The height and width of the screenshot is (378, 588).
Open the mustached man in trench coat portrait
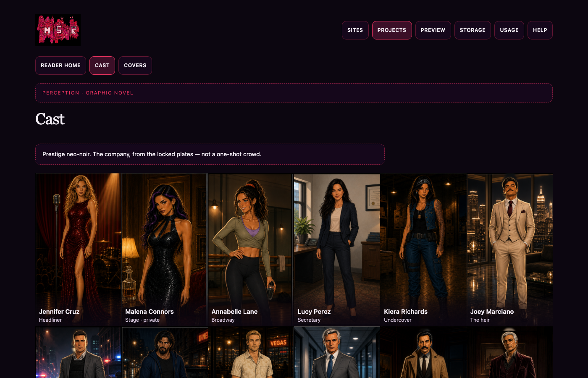click(x=423, y=352)
